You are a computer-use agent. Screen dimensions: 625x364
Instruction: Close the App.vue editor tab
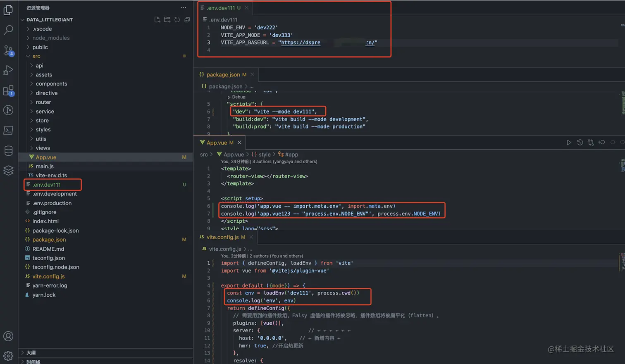tap(239, 143)
